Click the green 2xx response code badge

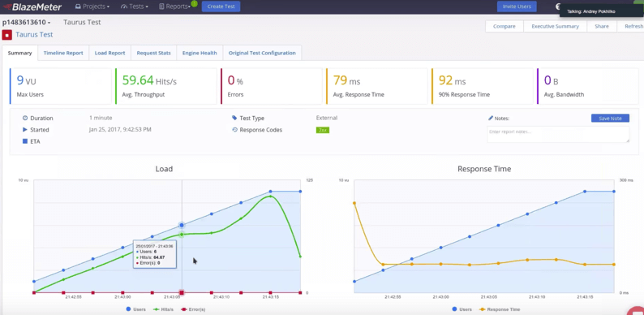(x=323, y=130)
